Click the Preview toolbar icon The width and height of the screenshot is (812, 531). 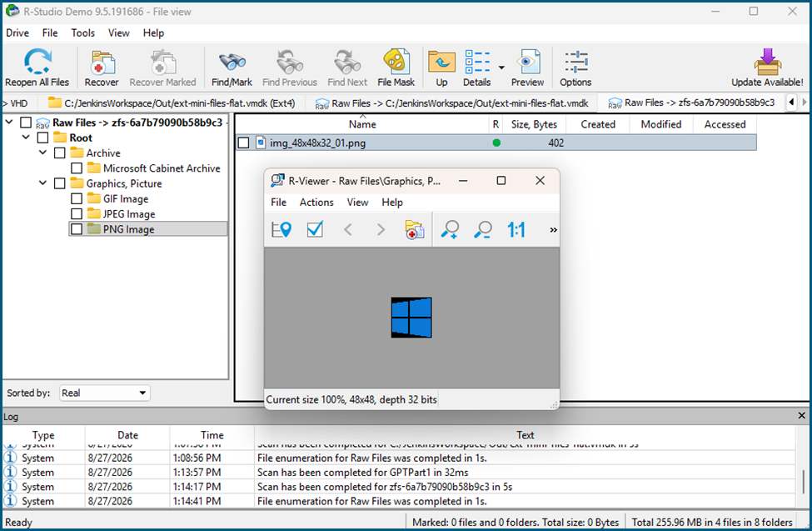527,68
